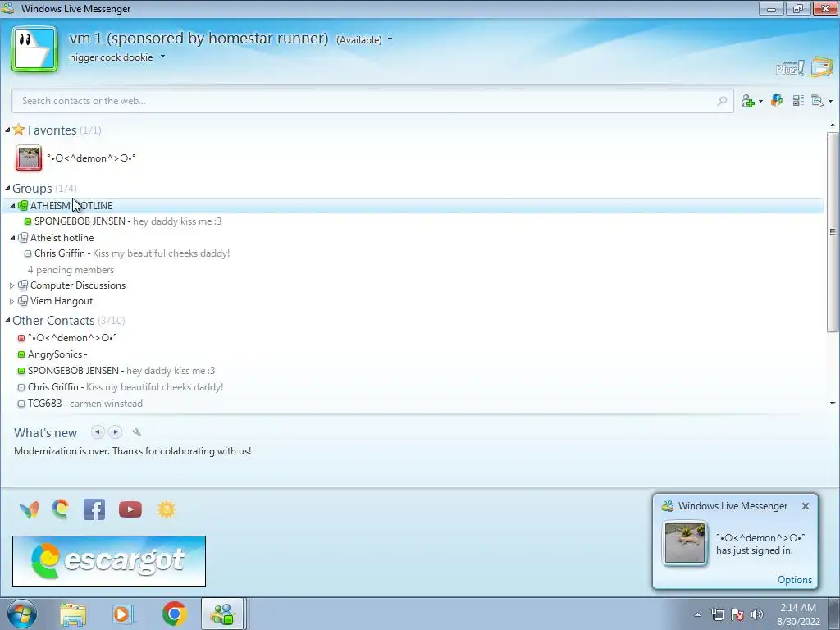Select Chris Griffin in Other Contacts
This screenshot has width=840, height=630.
tap(121, 387)
